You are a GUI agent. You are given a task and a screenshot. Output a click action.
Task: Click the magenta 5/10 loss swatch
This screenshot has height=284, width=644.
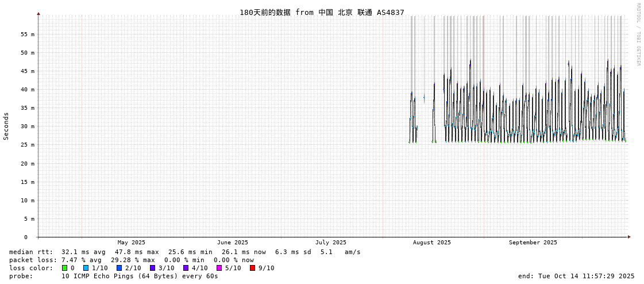(x=219, y=268)
